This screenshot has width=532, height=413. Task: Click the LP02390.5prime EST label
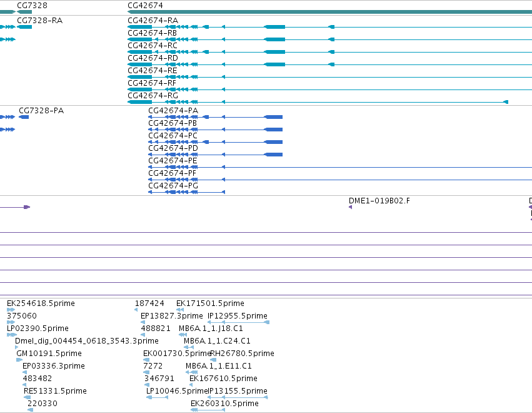coord(38,329)
